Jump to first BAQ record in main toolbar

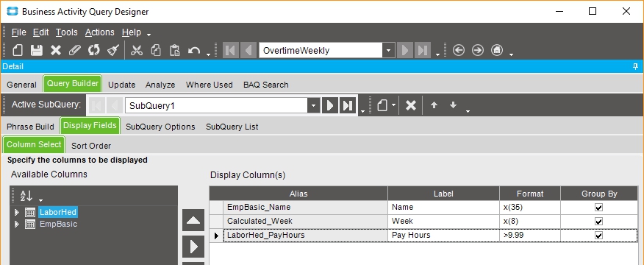[230, 50]
